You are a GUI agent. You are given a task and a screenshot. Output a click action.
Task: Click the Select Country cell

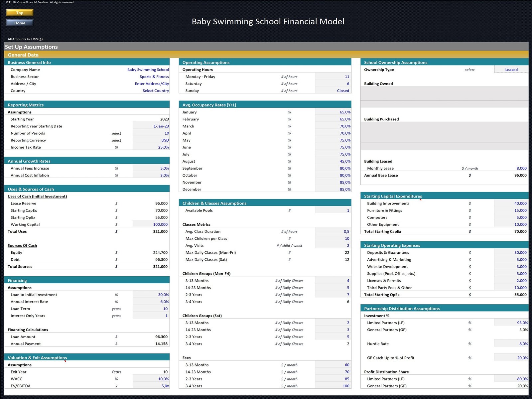156,91
